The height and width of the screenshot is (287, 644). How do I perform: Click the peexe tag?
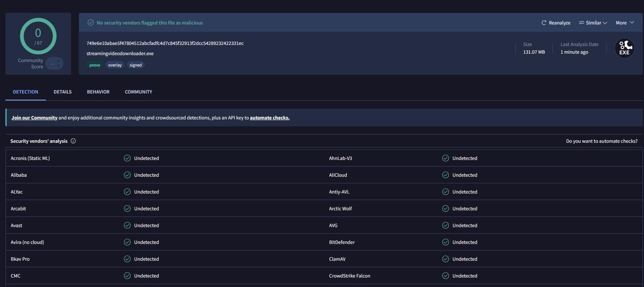[95, 65]
